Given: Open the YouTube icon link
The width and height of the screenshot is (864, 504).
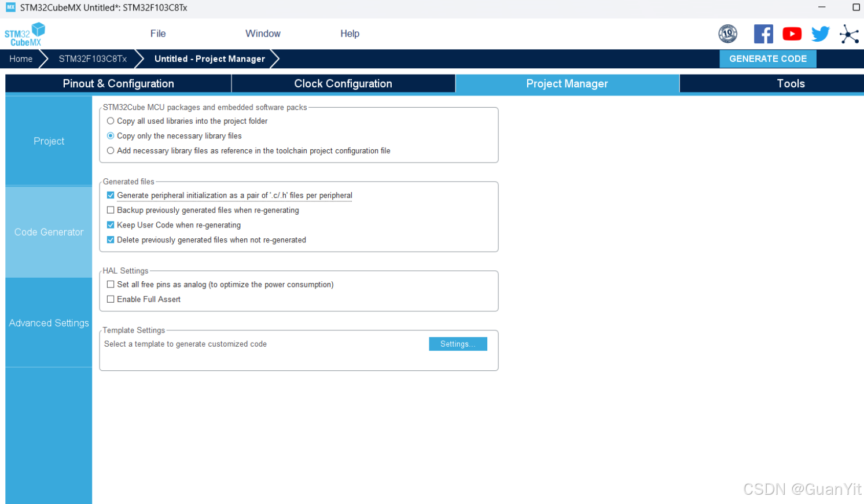Looking at the screenshot, I should (x=792, y=34).
